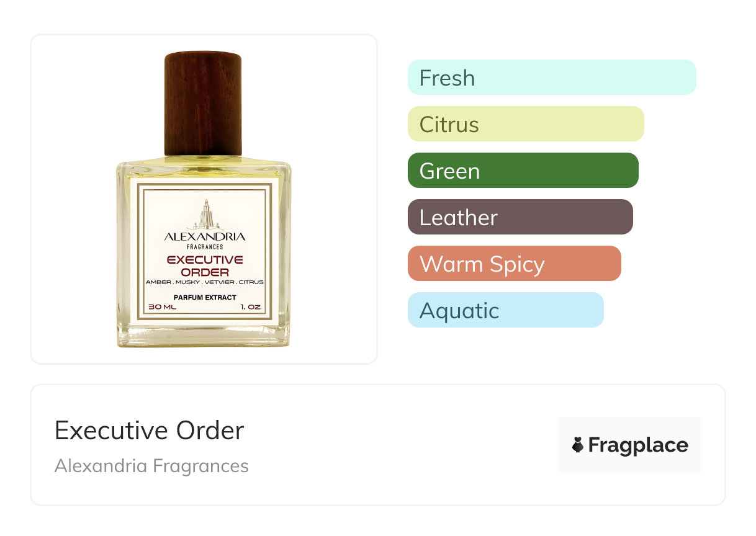756x536 pixels.
Task: Click the red Executive Order label text
Action: point(205,266)
